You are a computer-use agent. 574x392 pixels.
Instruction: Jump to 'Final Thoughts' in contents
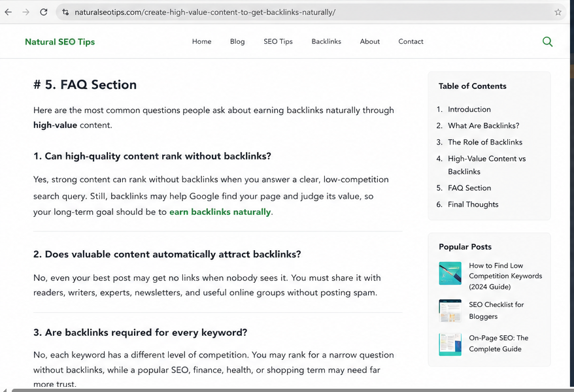(473, 204)
